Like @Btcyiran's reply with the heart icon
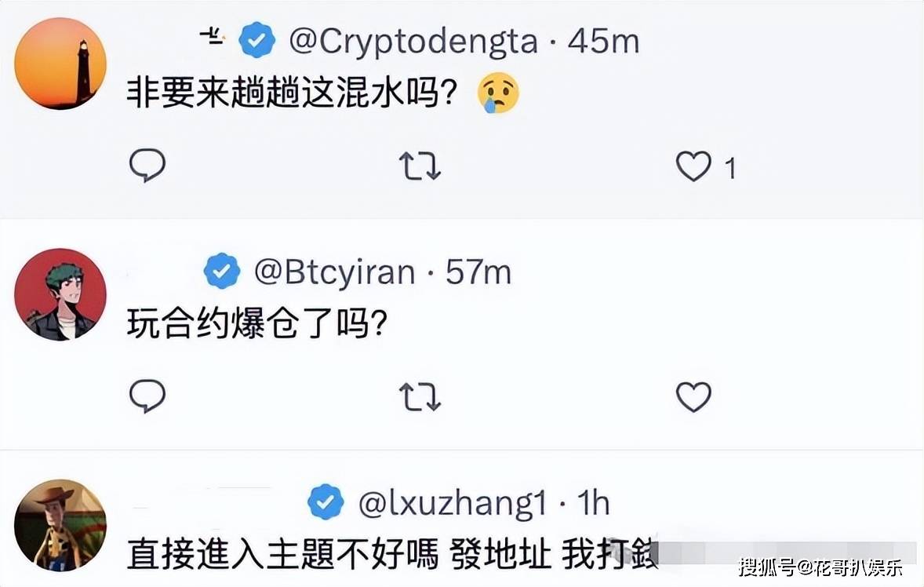The height and width of the screenshot is (587, 924). pyautogui.click(x=693, y=397)
